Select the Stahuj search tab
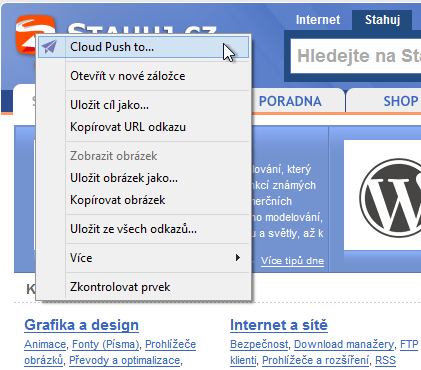 click(x=382, y=20)
